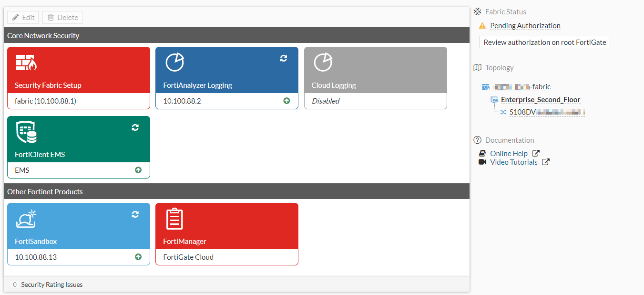Click the device icon beside Enterprise_Second_Floor
The height and width of the screenshot is (295, 644).
click(494, 100)
